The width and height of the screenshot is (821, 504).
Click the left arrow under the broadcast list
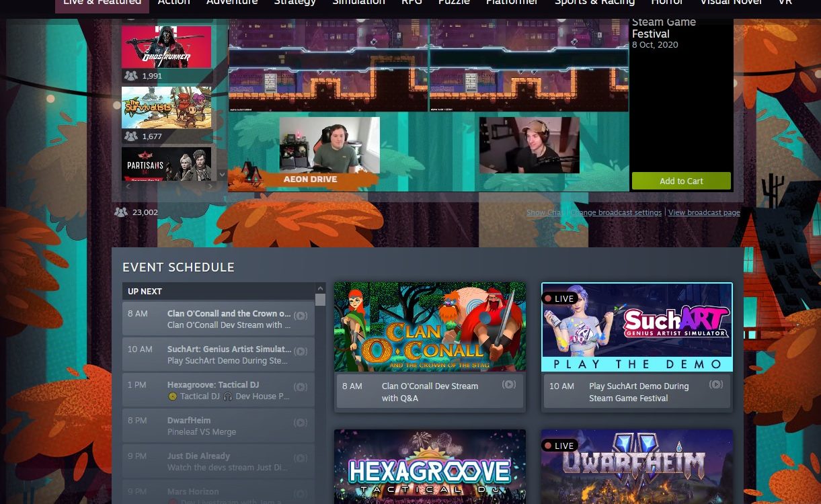click(x=128, y=186)
